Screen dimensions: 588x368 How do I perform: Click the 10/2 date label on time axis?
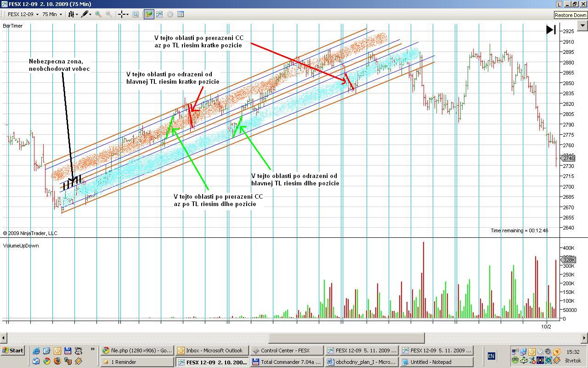click(546, 327)
